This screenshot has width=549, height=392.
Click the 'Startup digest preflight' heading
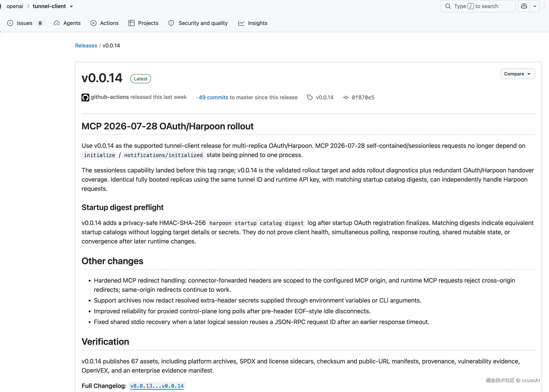[123, 207]
